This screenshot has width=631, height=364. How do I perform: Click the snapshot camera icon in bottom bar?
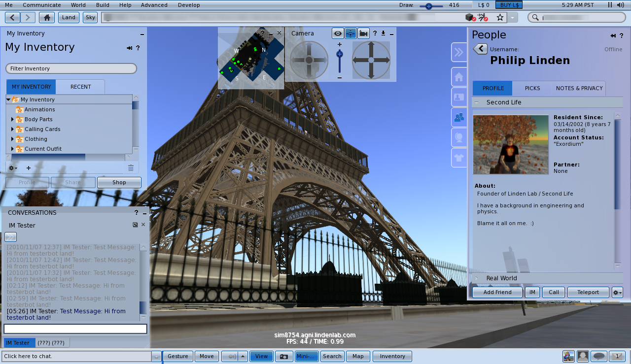283,356
